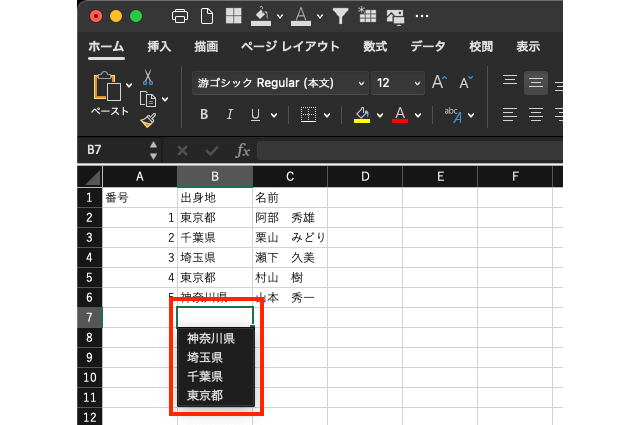Toggle italic formatting

(230, 115)
